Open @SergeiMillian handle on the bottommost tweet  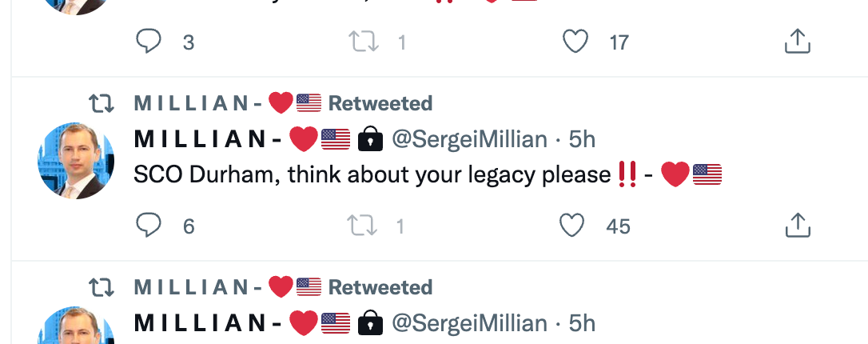pyautogui.click(x=469, y=324)
